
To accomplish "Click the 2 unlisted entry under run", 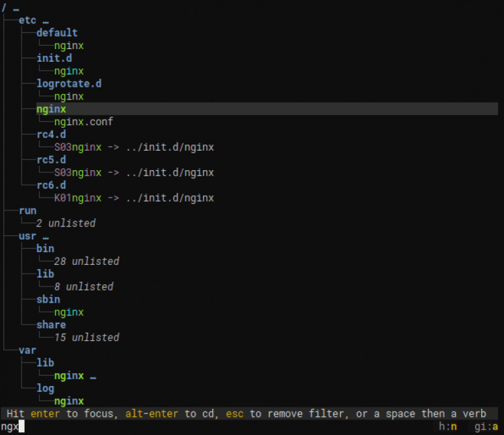I will coord(66,223).
